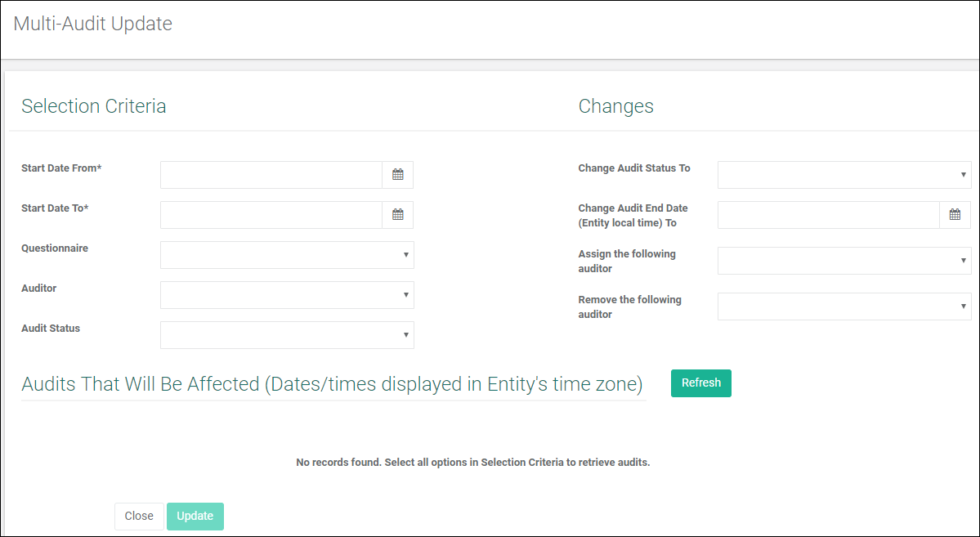Open the Auditor selection dropdown
Viewport: 980px width, 537px height.
click(x=406, y=294)
